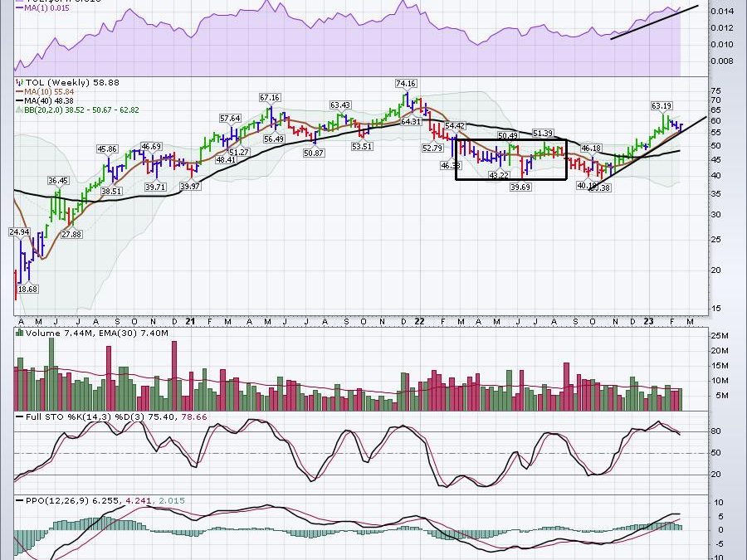Click the 63.43 price label
The height and width of the screenshot is (560, 747).
click(x=340, y=105)
